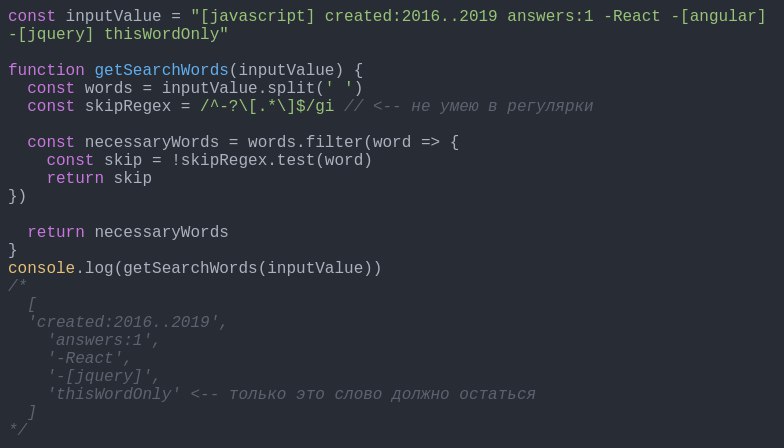
Task: Click commented output 'answers:1'
Action: click(x=104, y=340)
